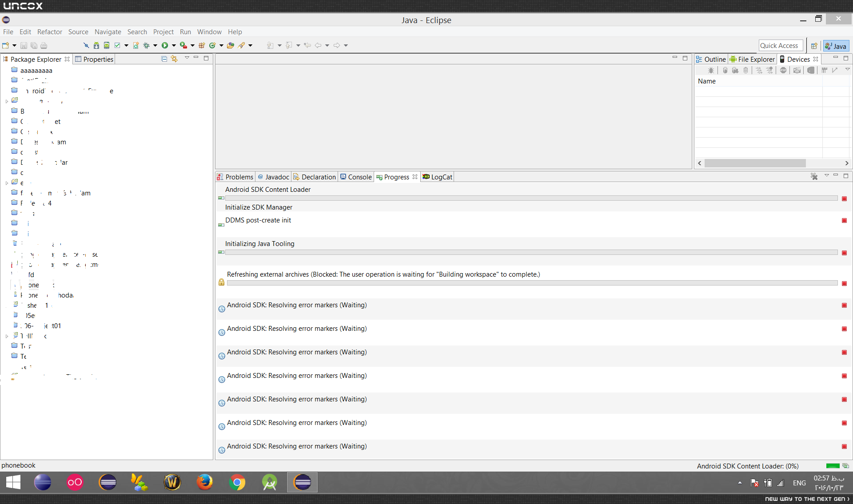Click the Search wand toolbar icon
Screen dimensions: 853x504
(242, 45)
